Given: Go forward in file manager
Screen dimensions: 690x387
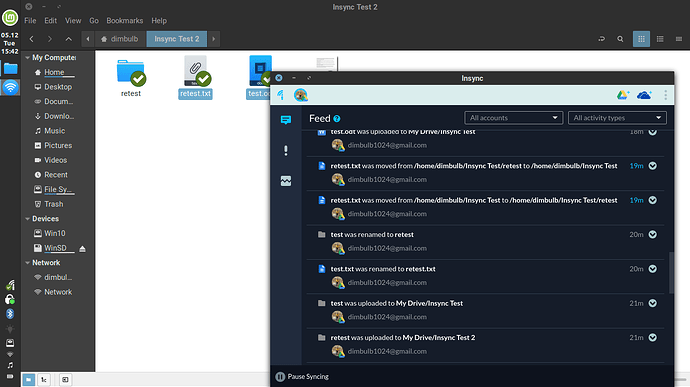Looking at the screenshot, I should (x=50, y=39).
